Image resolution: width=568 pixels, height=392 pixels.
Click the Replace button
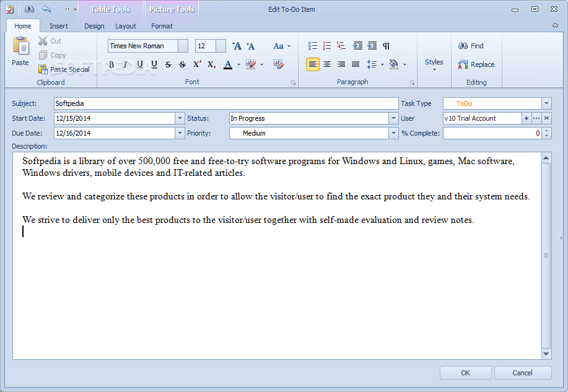tap(476, 64)
